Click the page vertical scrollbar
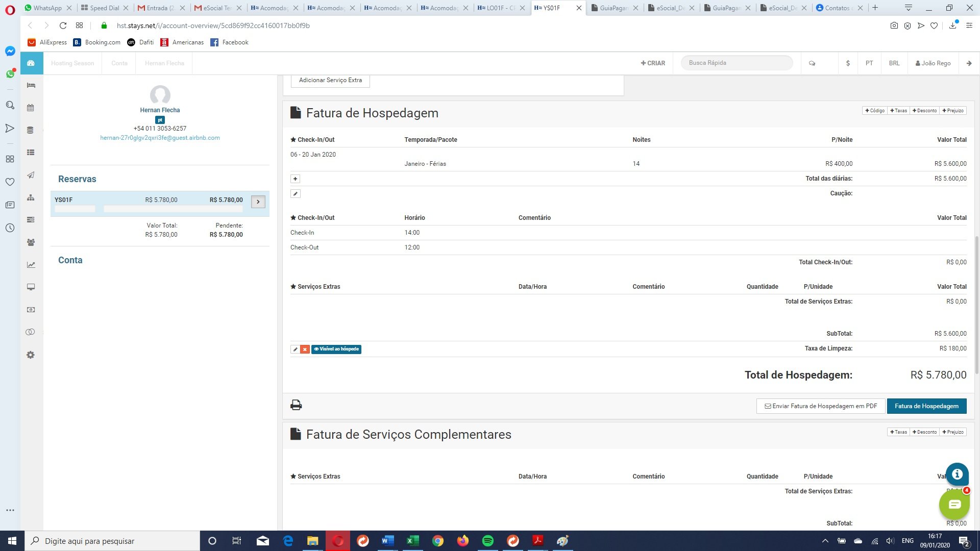The height and width of the screenshot is (551, 980). coord(976,306)
